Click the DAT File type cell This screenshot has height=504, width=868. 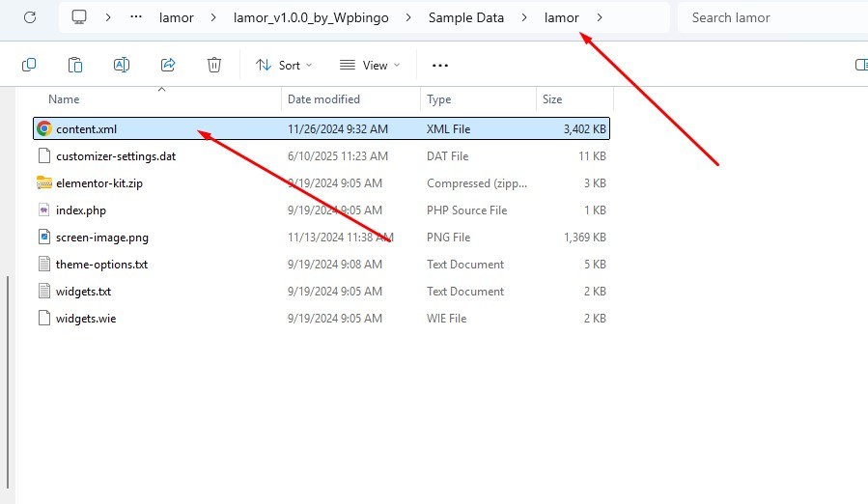447,156
